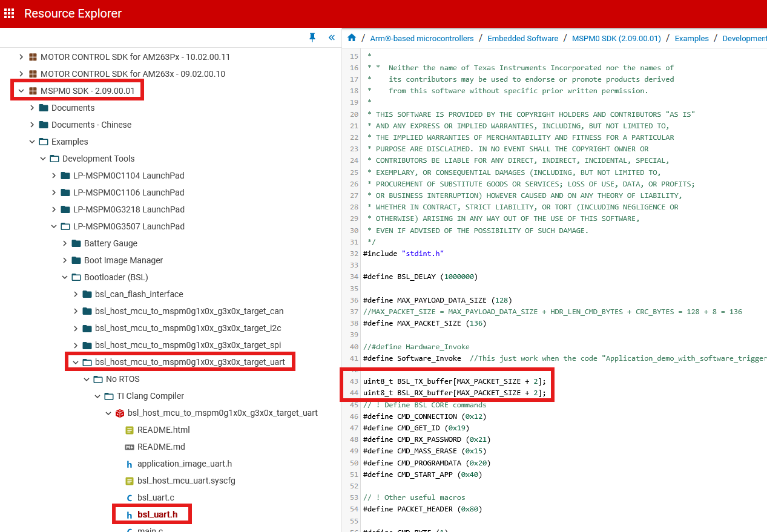Image resolution: width=767 pixels, height=532 pixels.
Task: Click CMD_MASS_ERASE define on line 49
Action: (x=424, y=451)
